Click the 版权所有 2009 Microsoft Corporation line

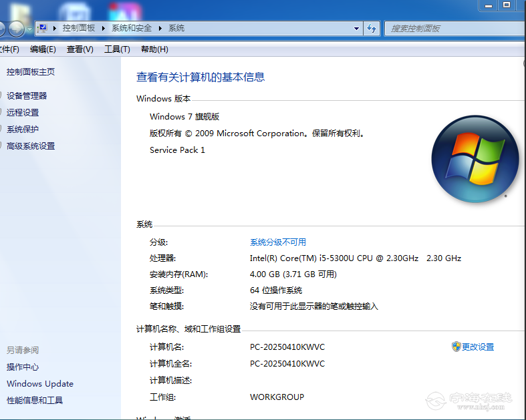pyautogui.click(x=257, y=134)
